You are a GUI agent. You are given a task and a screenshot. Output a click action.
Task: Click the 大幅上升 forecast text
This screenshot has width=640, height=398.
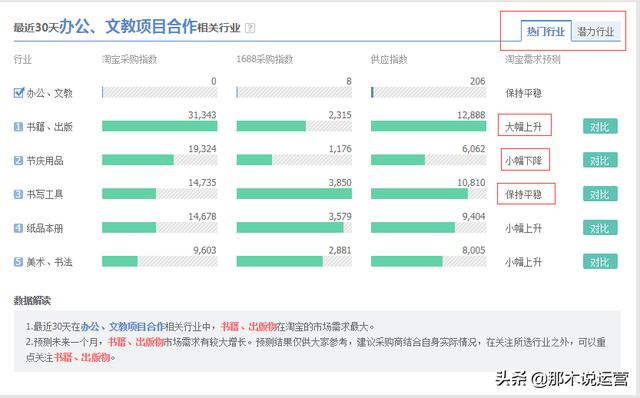[523, 127]
